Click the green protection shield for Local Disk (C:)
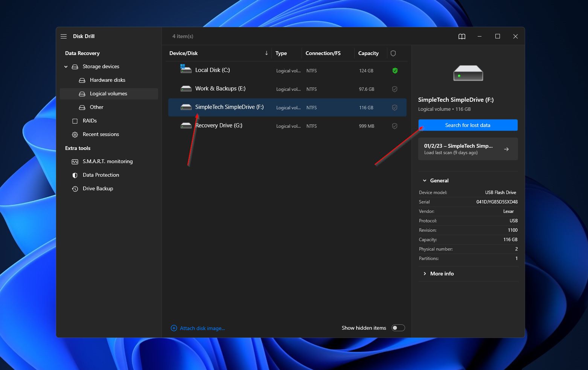Screen dimensions: 588x370 click(395, 70)
